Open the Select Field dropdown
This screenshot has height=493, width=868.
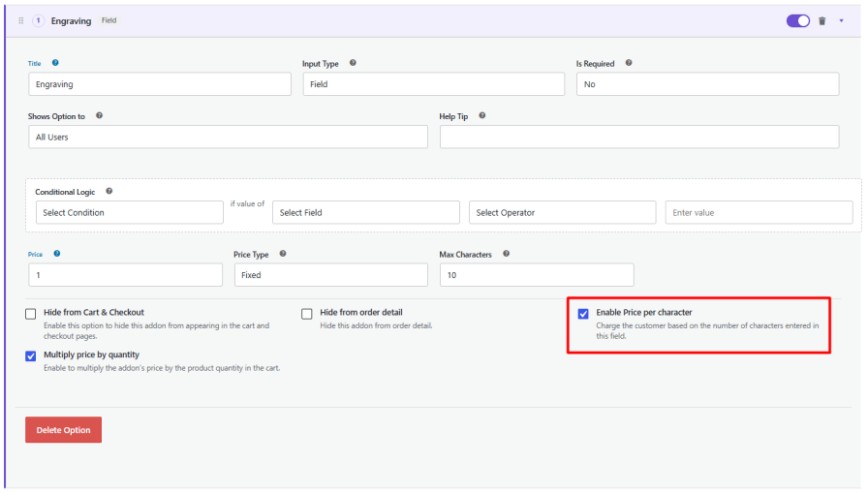tap(366, 212)
